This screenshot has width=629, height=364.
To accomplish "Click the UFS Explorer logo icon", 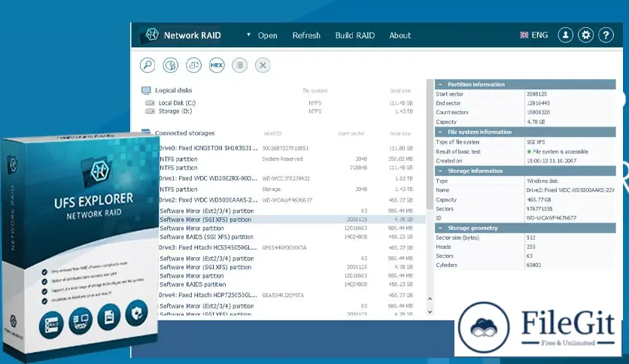I will click(152, 35).
